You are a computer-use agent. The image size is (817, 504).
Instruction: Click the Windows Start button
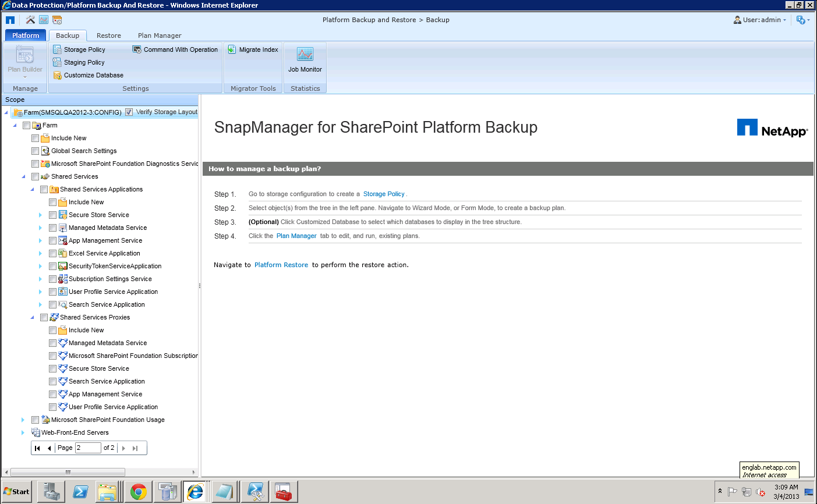pos(16,492)
